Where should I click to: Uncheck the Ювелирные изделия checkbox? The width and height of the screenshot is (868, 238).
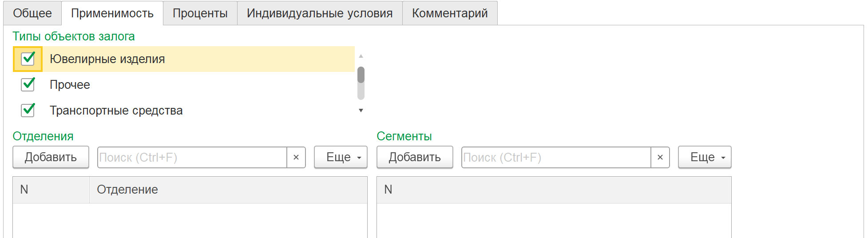pos(28,59)
